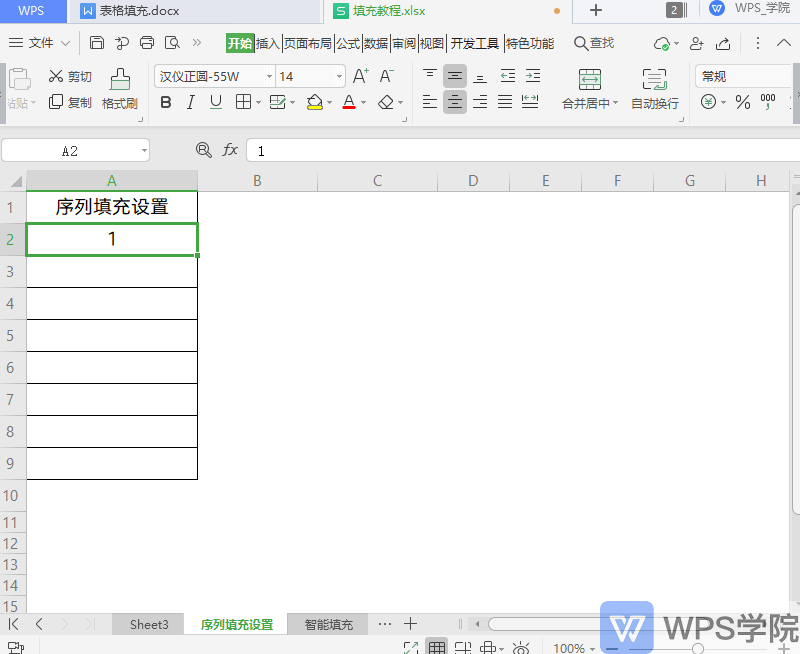Justify text alignment icon
This screenshot has width=800, height=654.
click(505, 102)
